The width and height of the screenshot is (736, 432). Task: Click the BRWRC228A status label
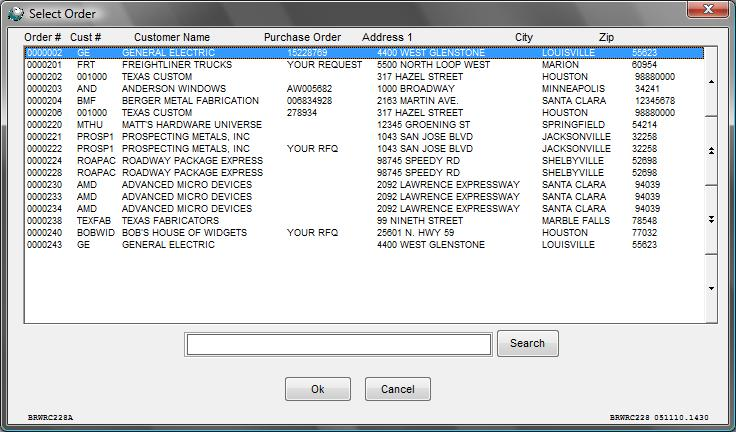click(50, 417)
